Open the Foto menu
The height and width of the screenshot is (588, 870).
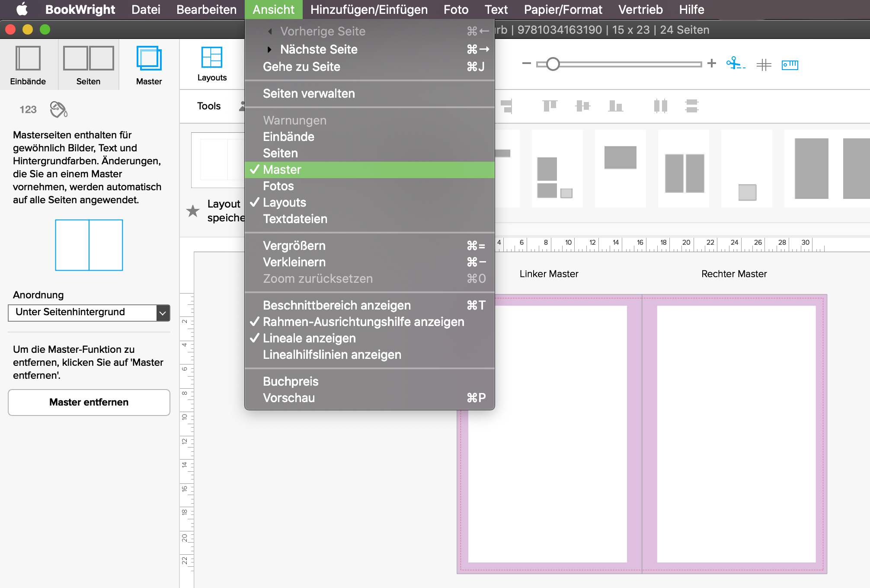coord(456,10)
